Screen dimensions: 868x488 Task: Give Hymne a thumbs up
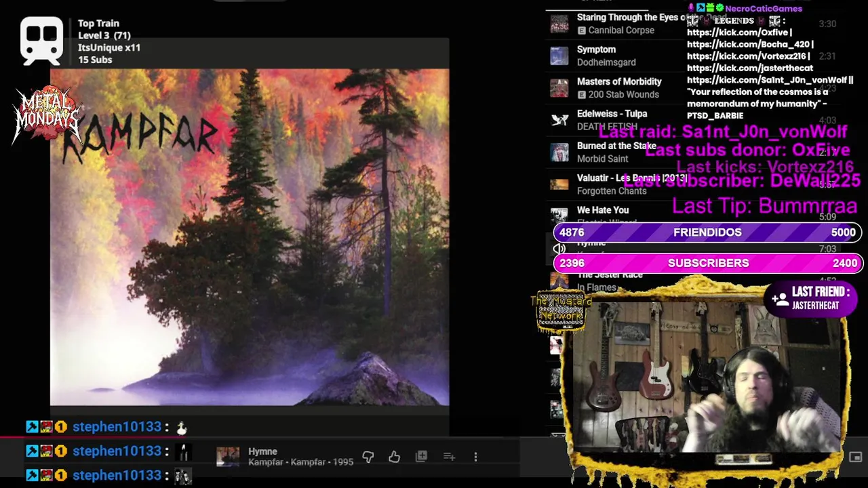coord(394,457)
